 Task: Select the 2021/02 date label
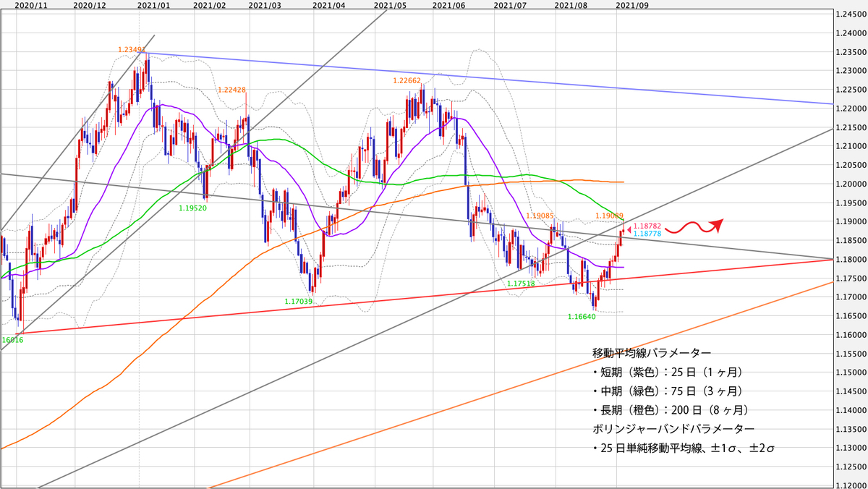(x=210, y=4)
